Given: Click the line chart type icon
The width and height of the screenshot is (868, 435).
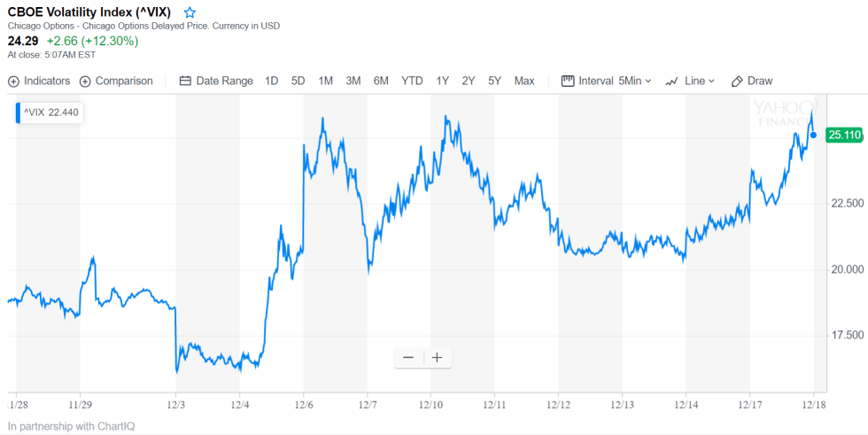Looking at the screenshot, I should point(672,81).
